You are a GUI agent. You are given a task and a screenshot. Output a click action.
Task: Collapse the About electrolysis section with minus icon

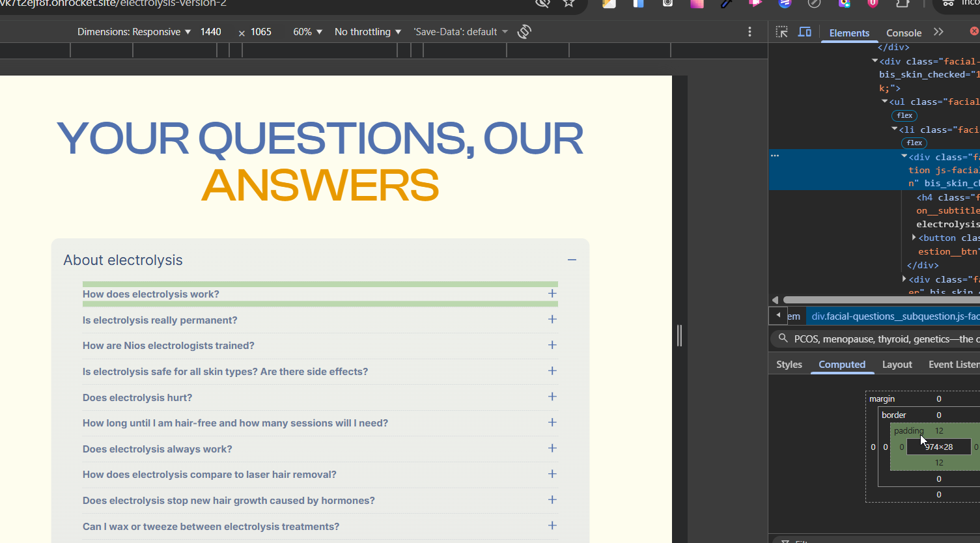(x=572, y=260)
